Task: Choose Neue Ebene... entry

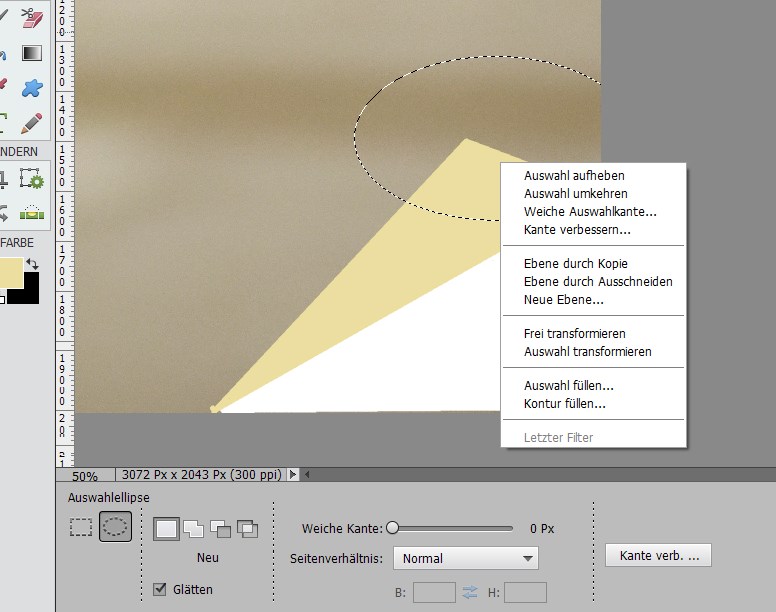Action: (593, 300)
